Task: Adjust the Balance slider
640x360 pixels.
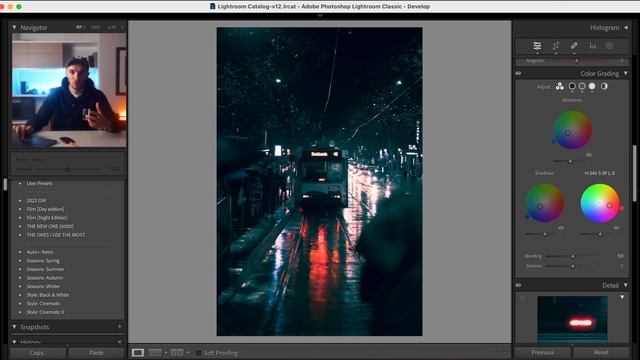Action: [573, 266]
